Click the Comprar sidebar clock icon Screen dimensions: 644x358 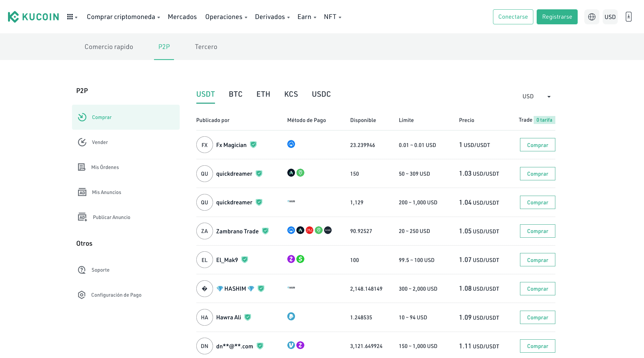[82, 117]
